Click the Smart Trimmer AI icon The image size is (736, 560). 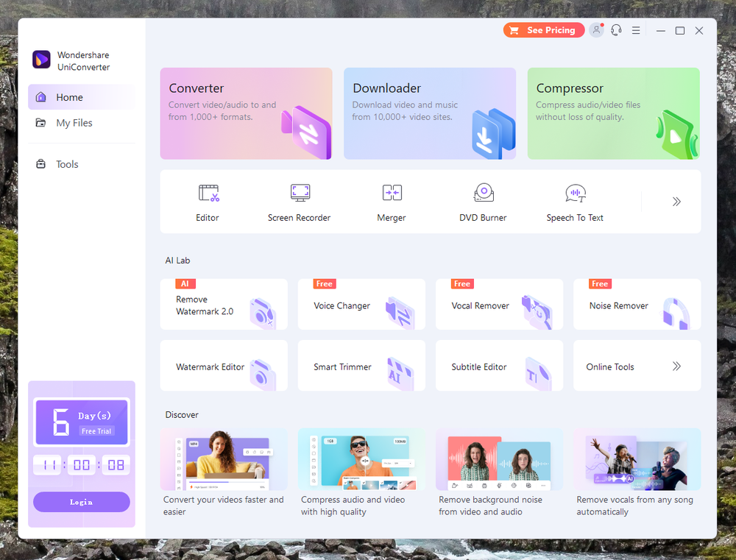coord(400,374)
